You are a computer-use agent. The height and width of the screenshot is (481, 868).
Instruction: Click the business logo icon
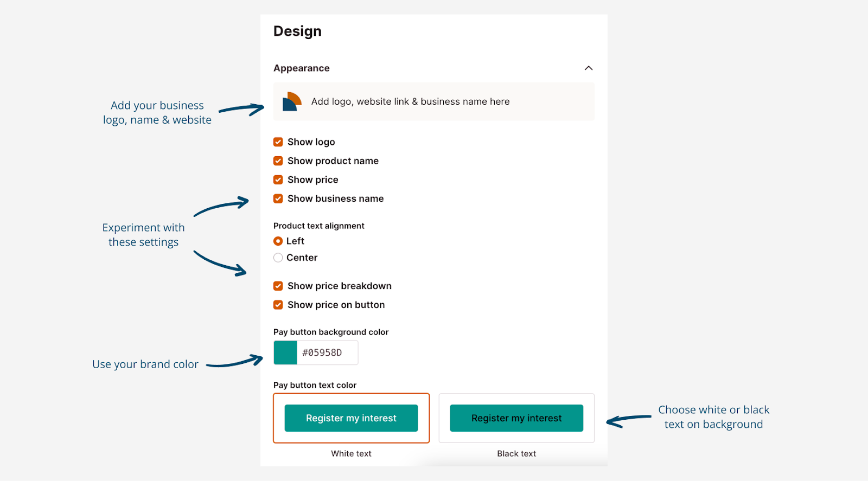point(292,101)
